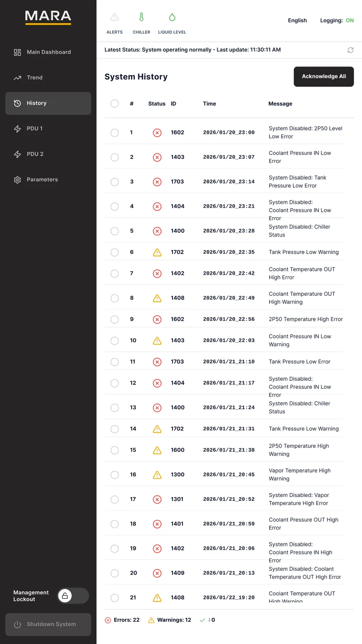Click the 'Errors: 22' count
The width and height of the screenshot is (362, 644).
127,620
